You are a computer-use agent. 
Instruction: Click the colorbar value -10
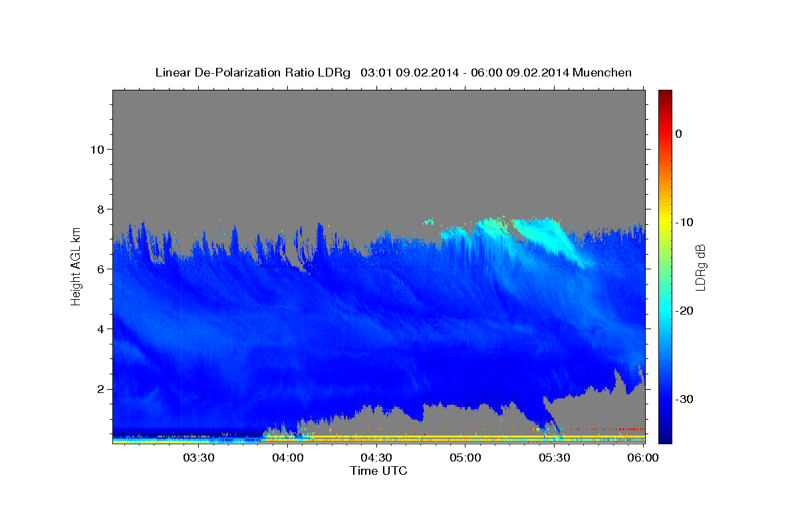click(x=684, y=222)
